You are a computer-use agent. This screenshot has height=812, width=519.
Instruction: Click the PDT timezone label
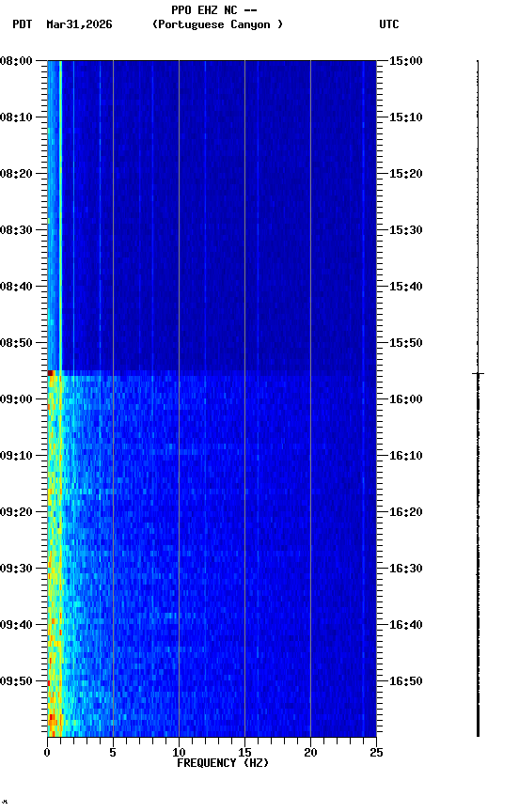coord(23,24)
